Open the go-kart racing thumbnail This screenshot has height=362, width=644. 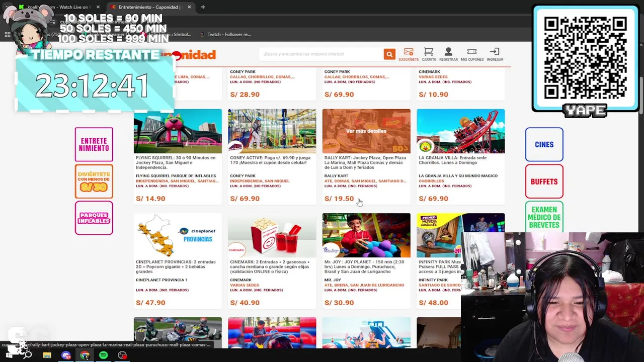coord(178,332)
